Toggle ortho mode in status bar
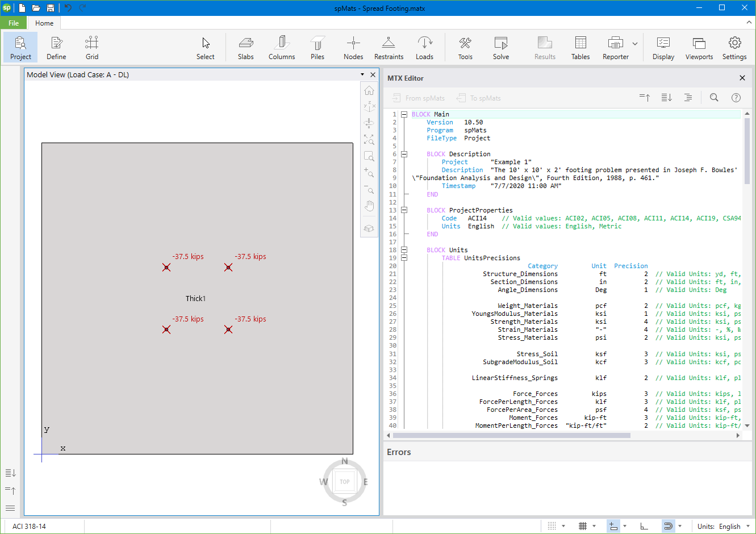Image resolution: width=756 pixels, height=534 pixels. point(644,526)
